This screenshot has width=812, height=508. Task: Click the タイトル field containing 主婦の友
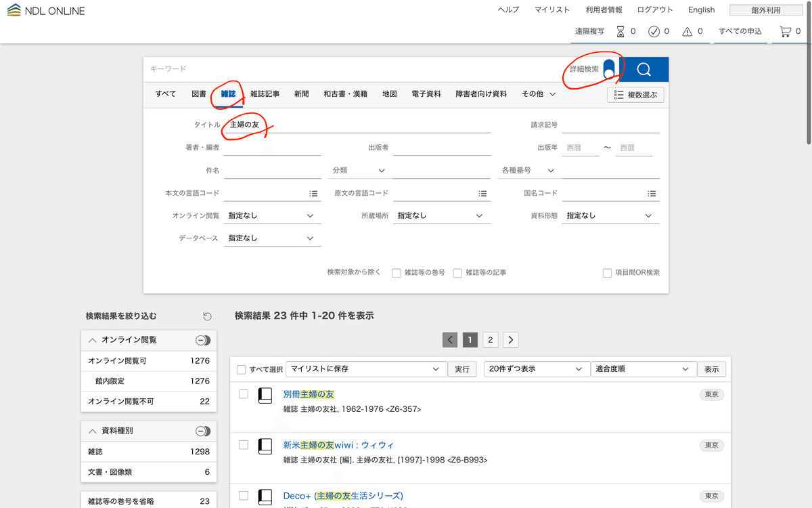(x=357, y=125)
